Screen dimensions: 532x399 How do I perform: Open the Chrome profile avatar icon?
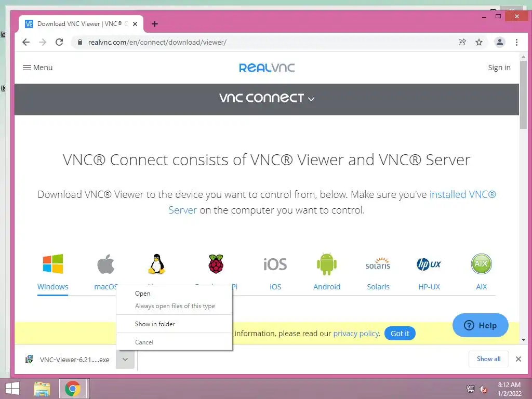[x=499, y=42]
